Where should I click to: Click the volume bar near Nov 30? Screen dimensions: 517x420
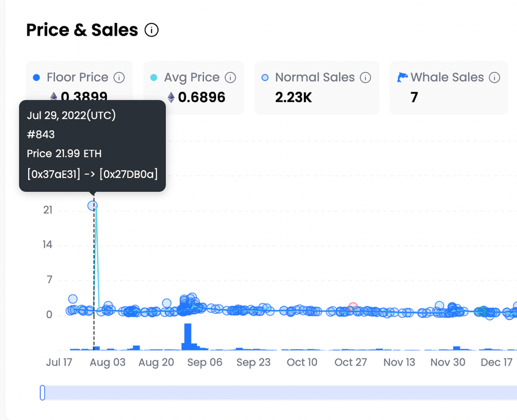point(457,348)
